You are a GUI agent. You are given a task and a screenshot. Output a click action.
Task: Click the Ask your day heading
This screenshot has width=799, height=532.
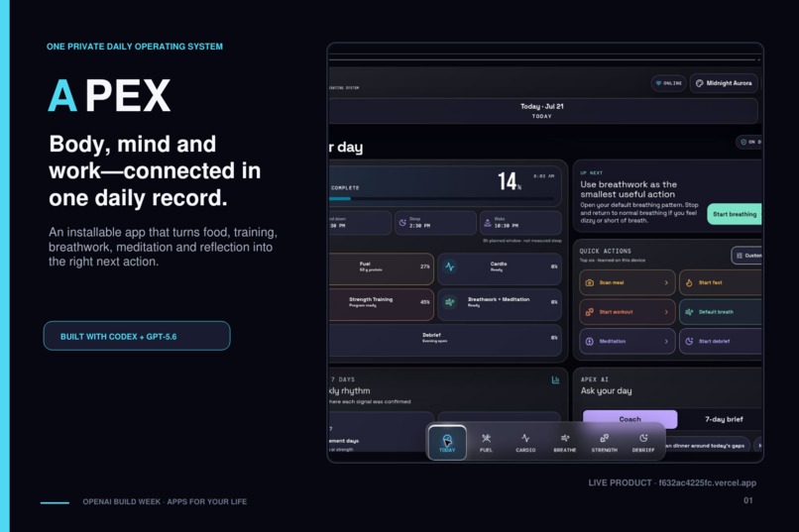pos(606,391)
